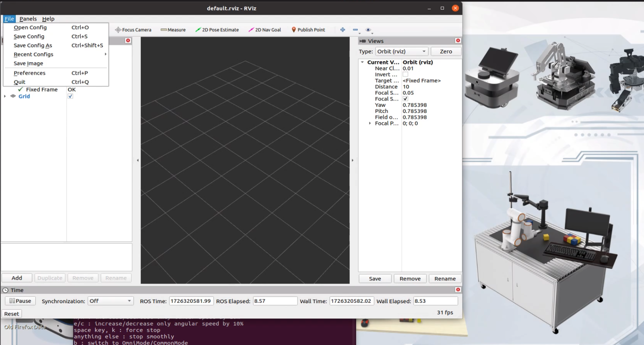This screenshot has height=345, width=644.
Task: Open the toolbar eye options icon
Action: 368,30
